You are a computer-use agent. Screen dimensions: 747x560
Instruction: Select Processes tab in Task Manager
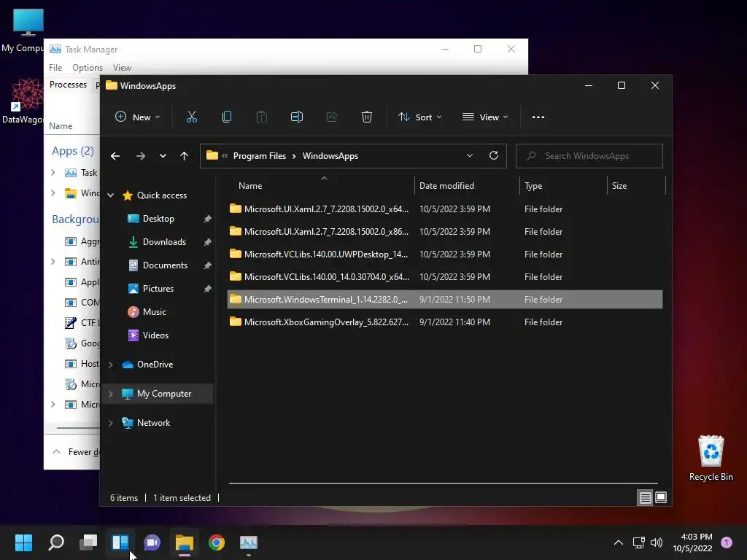(68, 85)
